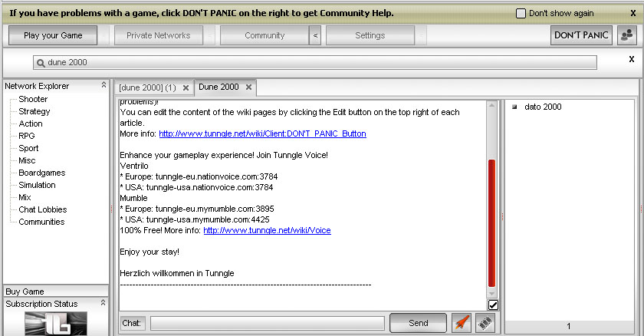Screen dimensions: 644x336
Task: Close the [dune 2000] (1) tab
Action: tap(186, 88)
